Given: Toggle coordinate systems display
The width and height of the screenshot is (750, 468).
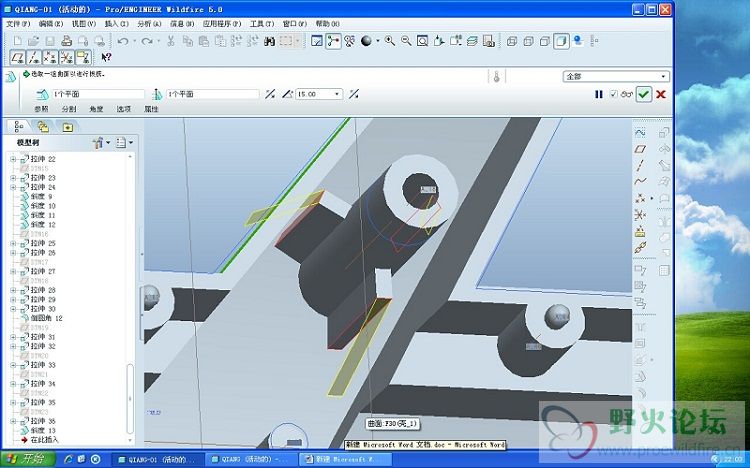Looking at the screenshot, I should tap(66, 58).
